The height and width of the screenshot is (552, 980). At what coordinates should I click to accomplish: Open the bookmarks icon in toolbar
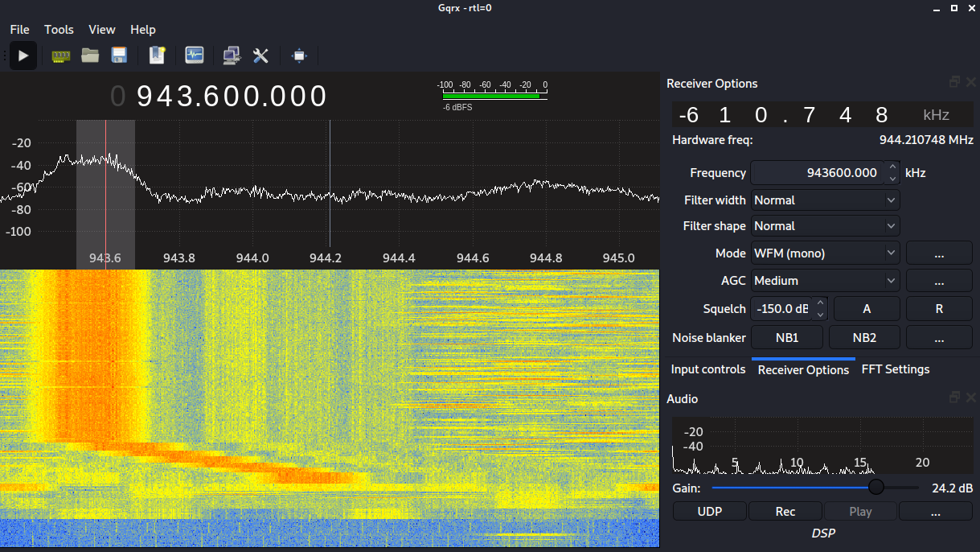pyautogui.click(x=157, y=56)
